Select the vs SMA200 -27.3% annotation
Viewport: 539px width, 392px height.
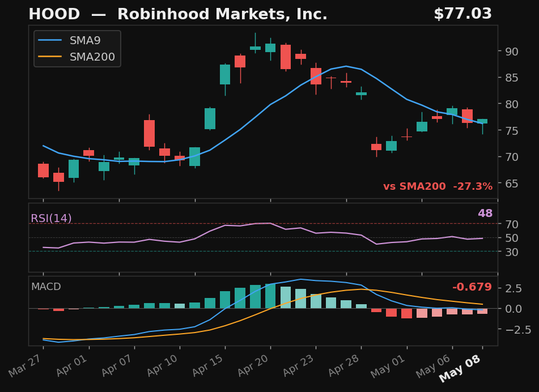[438, 186]
